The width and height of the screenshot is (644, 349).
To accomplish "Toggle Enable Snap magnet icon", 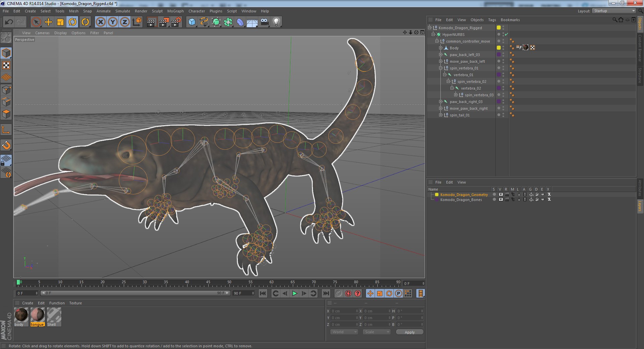I will (6, 145).
